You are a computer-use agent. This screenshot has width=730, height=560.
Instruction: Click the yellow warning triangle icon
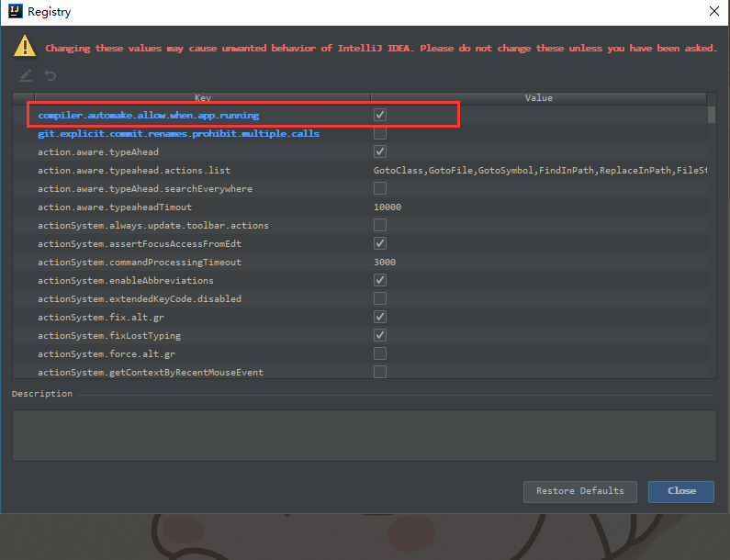click(28, 47)
